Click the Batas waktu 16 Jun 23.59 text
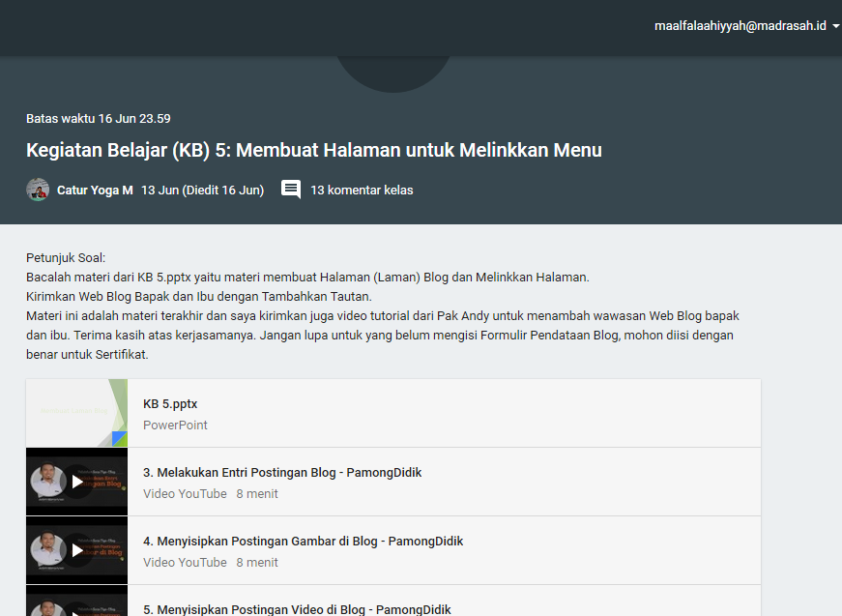842x616 pixels. [x=99, y=119]
